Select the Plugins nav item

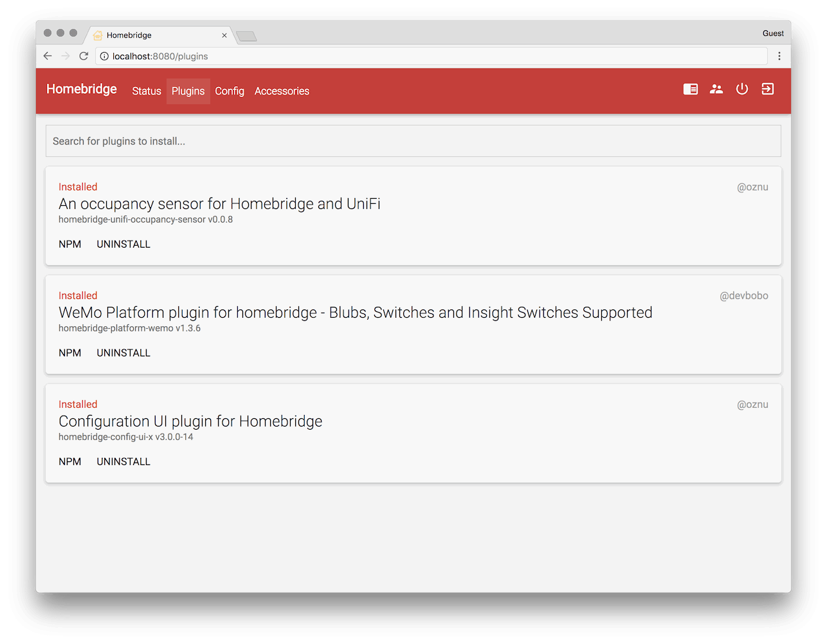[188, 91]
